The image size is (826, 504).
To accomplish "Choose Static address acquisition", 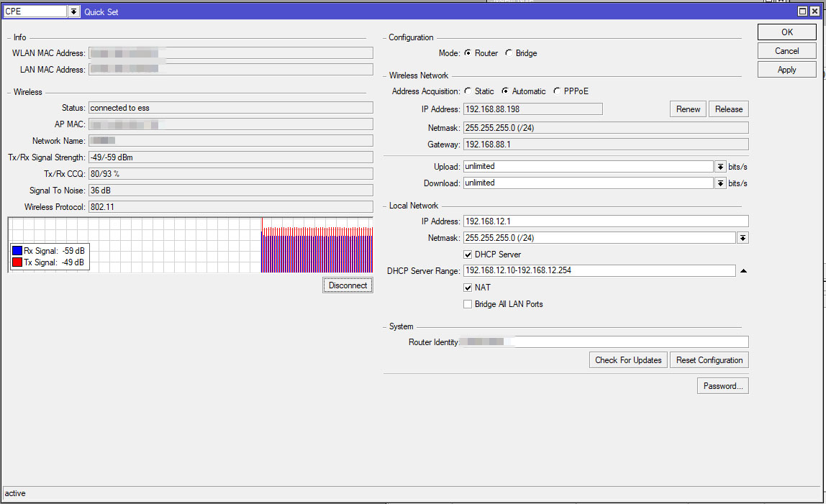I will tap(468, 91).
